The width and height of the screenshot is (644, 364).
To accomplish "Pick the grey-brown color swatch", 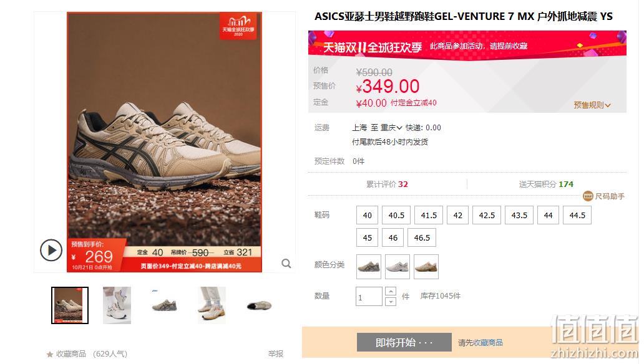I will point(368,267).
